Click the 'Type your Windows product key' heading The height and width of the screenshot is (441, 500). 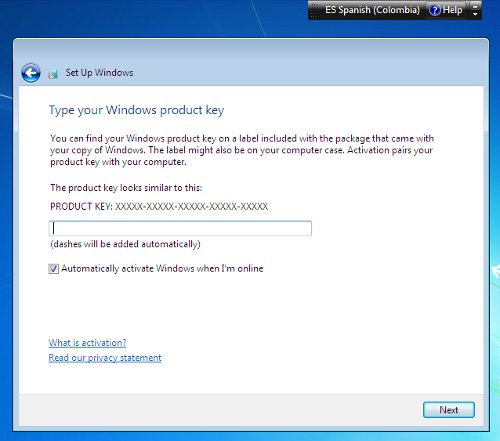coord(137,110)
